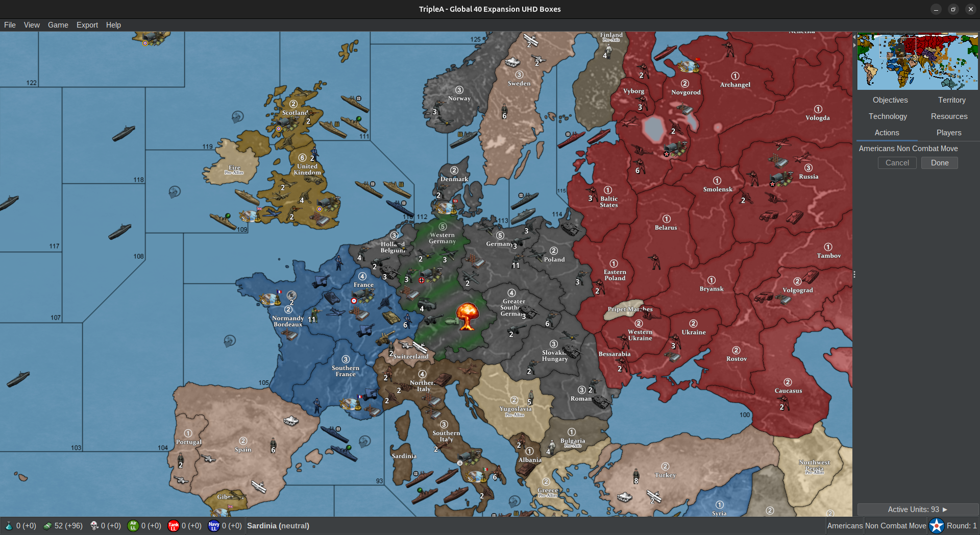Collapse side panel with left split arrow
The image size is (980, 535).
pyautogui.click(x=854, y=37)
